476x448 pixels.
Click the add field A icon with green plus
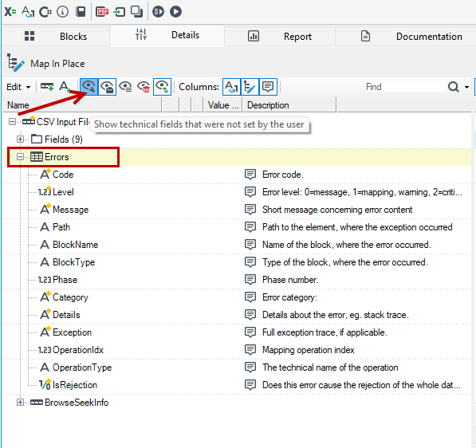click(x=65, y=87)
